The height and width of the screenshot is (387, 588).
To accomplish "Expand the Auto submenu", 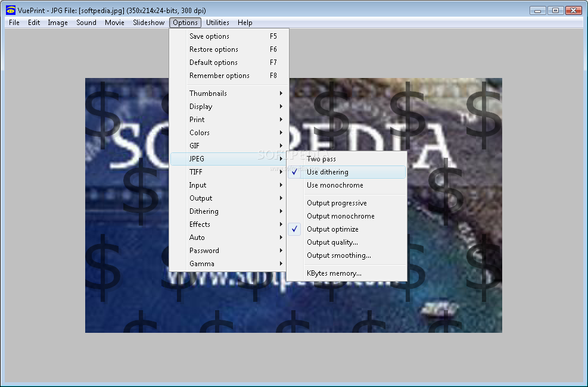I will (229, 238).
